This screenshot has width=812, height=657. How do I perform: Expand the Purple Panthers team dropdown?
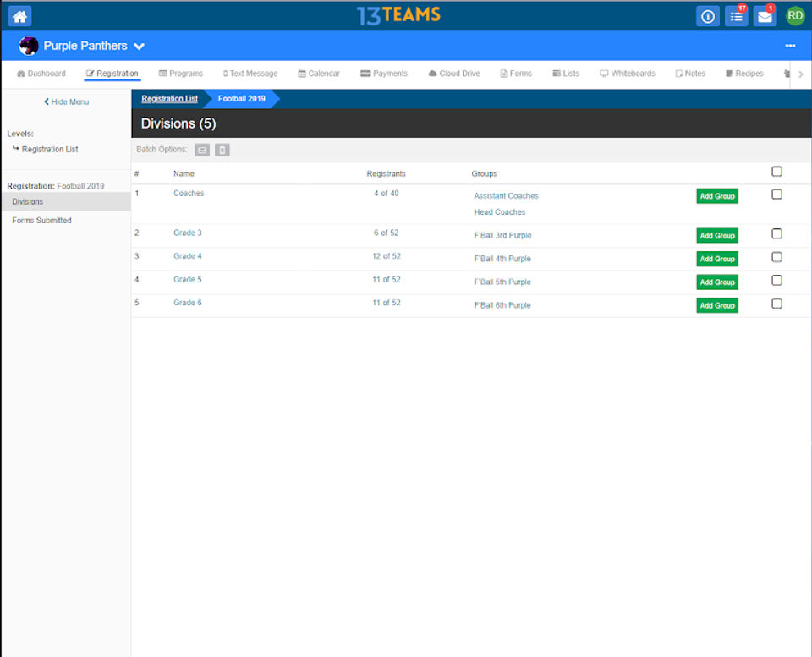(x=139, y=46)
